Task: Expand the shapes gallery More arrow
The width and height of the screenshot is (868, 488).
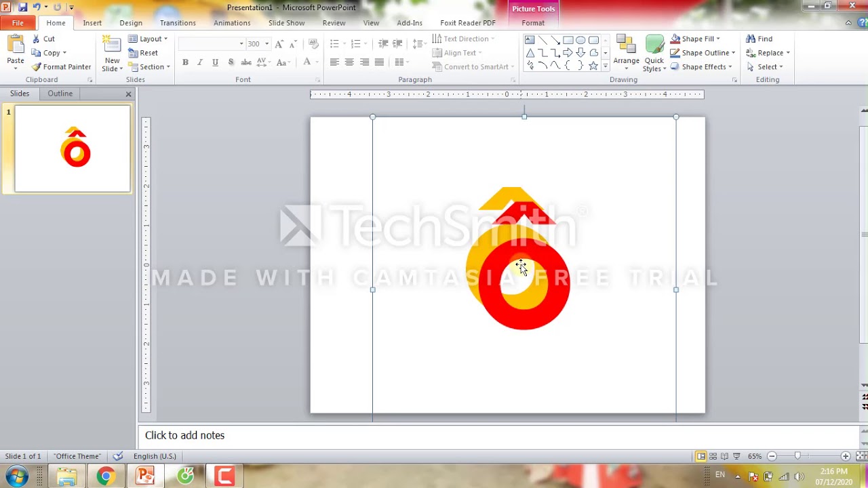Action: (605, 66)
